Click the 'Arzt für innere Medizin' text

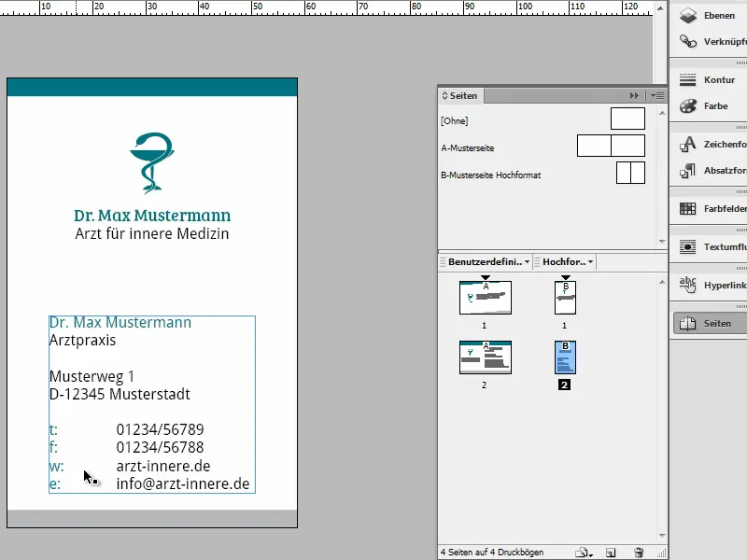152,234
